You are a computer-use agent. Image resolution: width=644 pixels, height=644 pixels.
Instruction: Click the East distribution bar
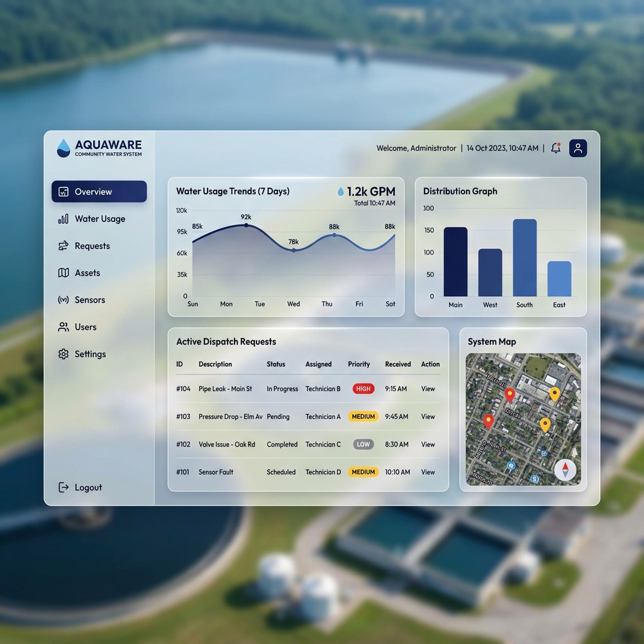point(559,279)
